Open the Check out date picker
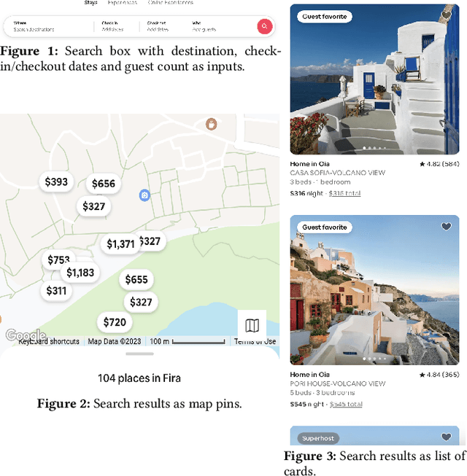467x476 pixels. [158, 26]
